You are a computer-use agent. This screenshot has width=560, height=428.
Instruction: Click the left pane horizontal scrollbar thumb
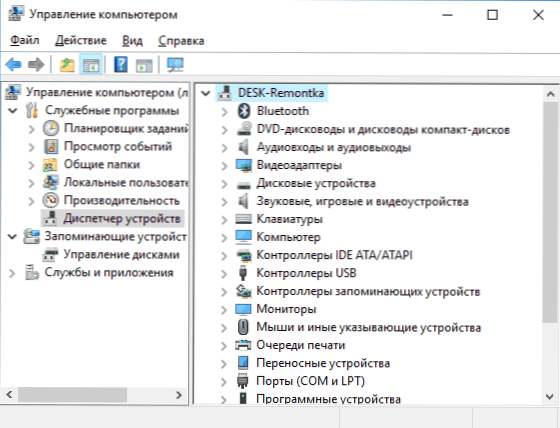click(72, 395)
